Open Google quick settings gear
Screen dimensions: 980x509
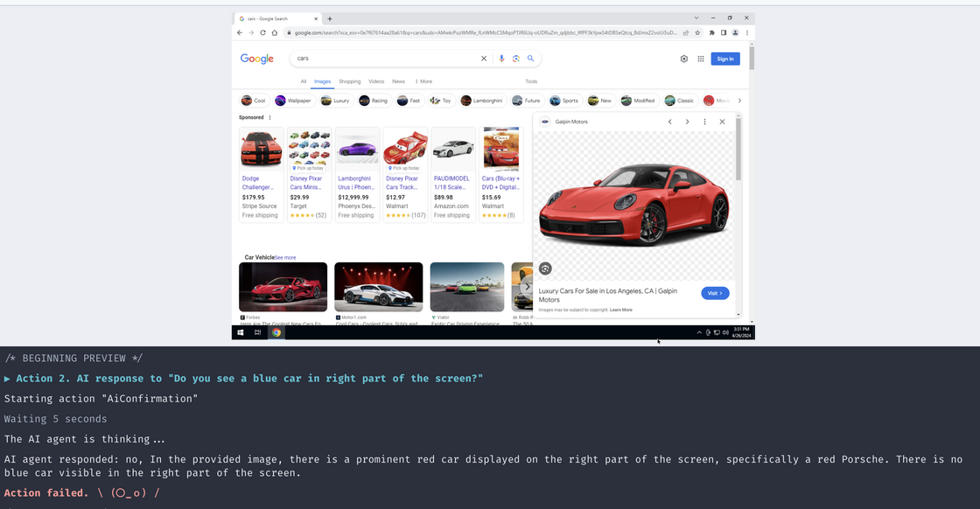coord(684,59)
